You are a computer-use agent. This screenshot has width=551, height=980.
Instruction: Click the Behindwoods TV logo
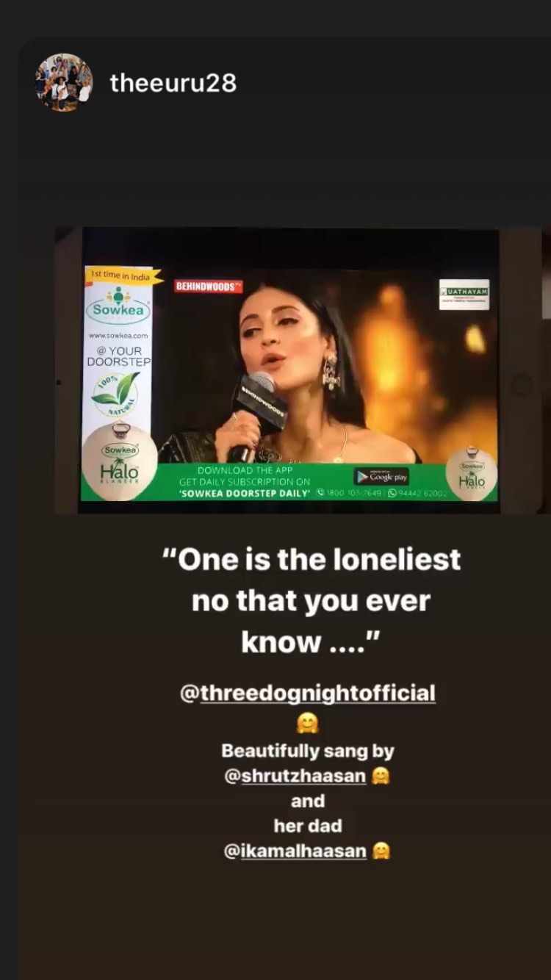pos(209,285)
